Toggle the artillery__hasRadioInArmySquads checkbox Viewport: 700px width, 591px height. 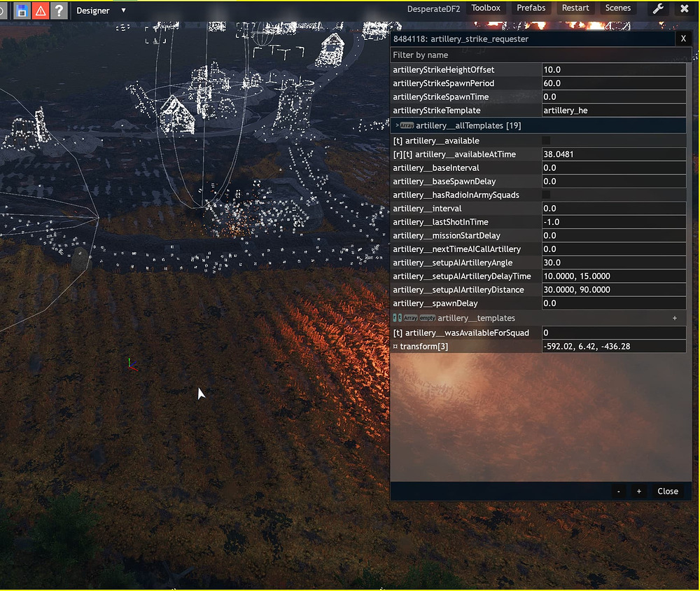[x=546, y=195]
